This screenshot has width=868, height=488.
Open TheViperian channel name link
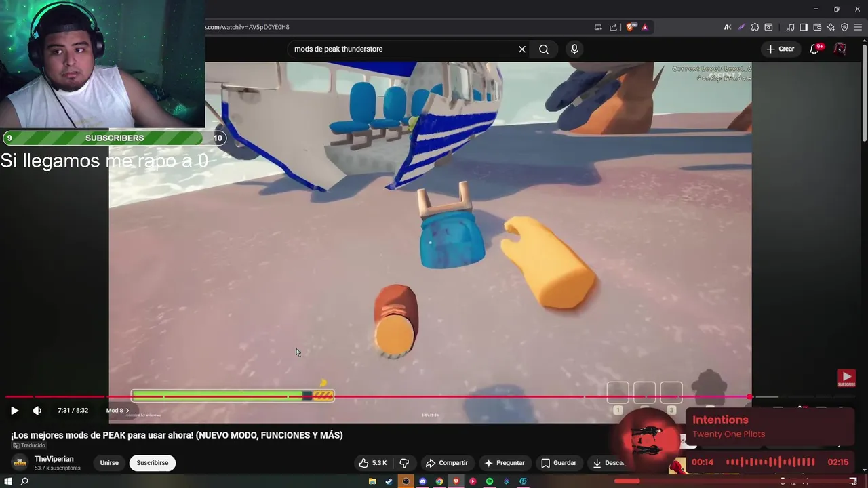tap(54, 459)
